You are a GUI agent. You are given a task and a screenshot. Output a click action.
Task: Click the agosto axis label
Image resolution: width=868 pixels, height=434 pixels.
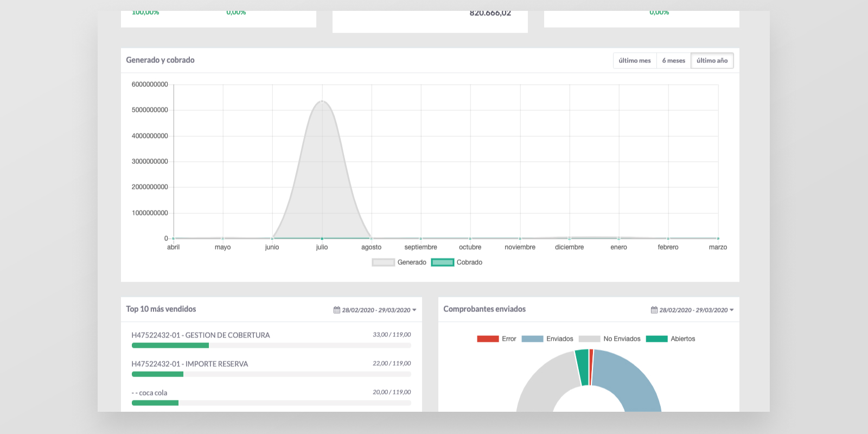372,247
